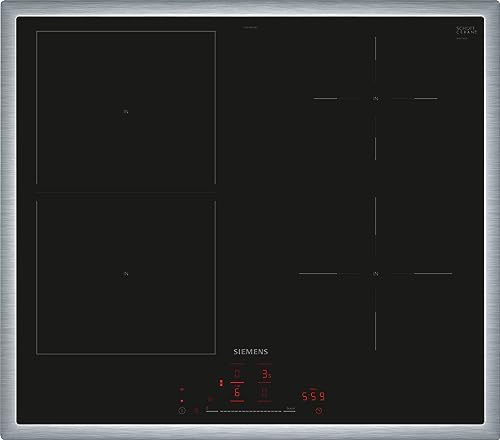
Task: Tap the small red indicator dot above the power button
Action: (182, 401)
